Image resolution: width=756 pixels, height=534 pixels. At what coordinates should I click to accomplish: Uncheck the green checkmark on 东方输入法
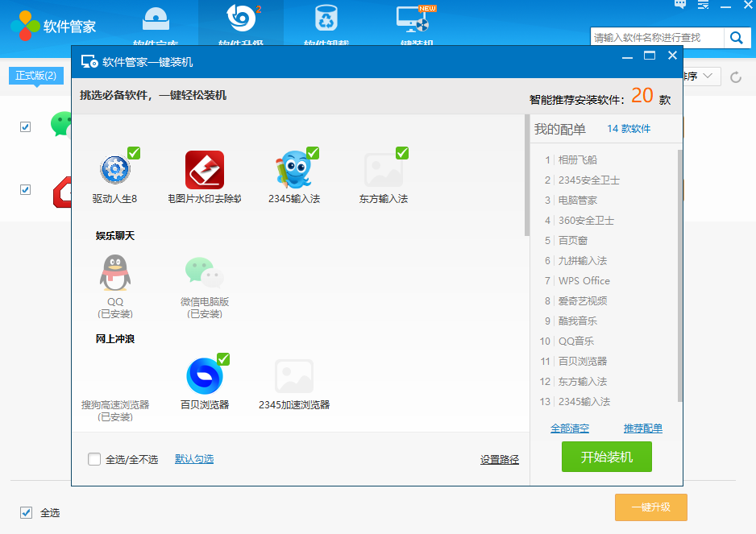[402, 153]
